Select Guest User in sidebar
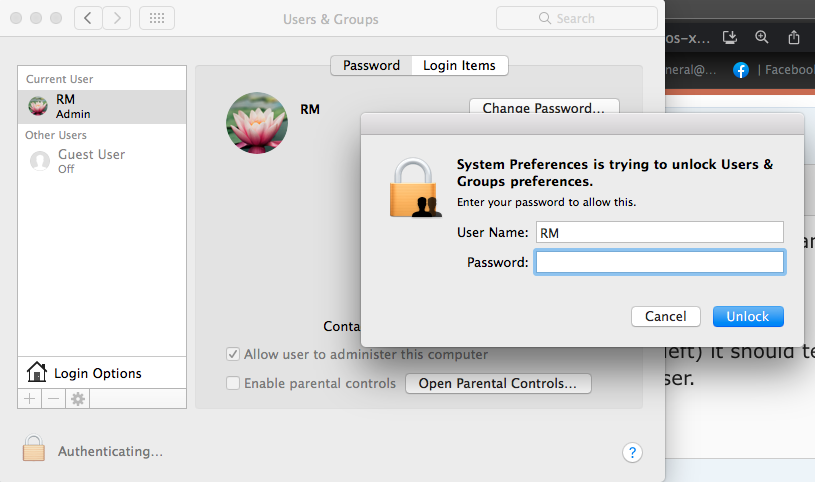 pos(90,160)
